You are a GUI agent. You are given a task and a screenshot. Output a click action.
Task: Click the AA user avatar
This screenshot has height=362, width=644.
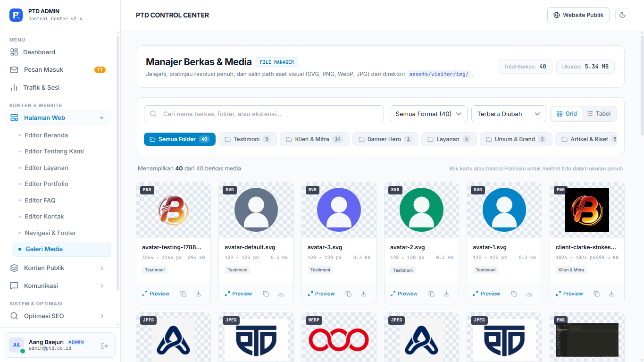click(17, 345)
